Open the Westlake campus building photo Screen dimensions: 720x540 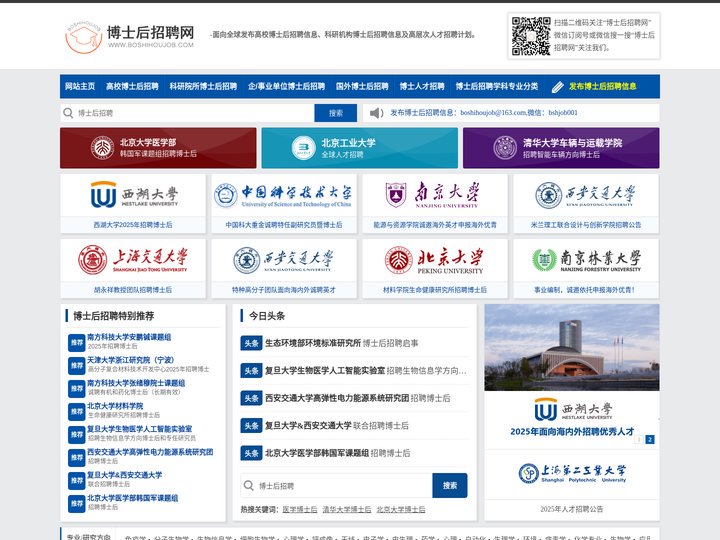(572, 347)
